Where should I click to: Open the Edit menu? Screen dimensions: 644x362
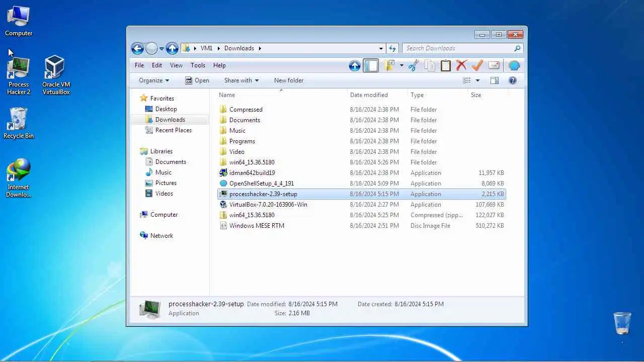(157, 65)
